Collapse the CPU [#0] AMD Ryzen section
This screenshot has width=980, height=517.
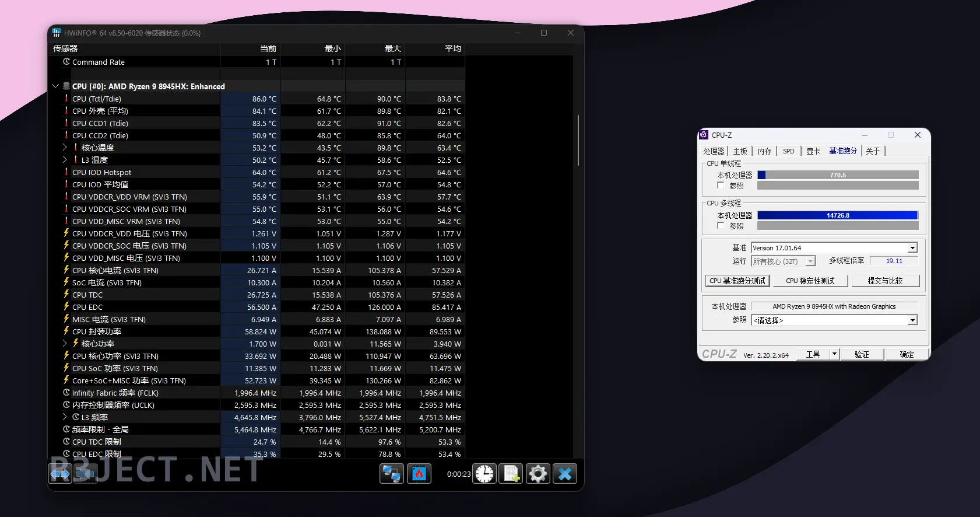[55, 86]
